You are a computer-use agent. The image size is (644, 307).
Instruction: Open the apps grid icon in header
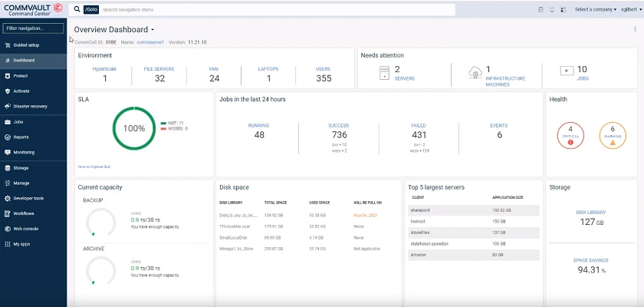563,9
